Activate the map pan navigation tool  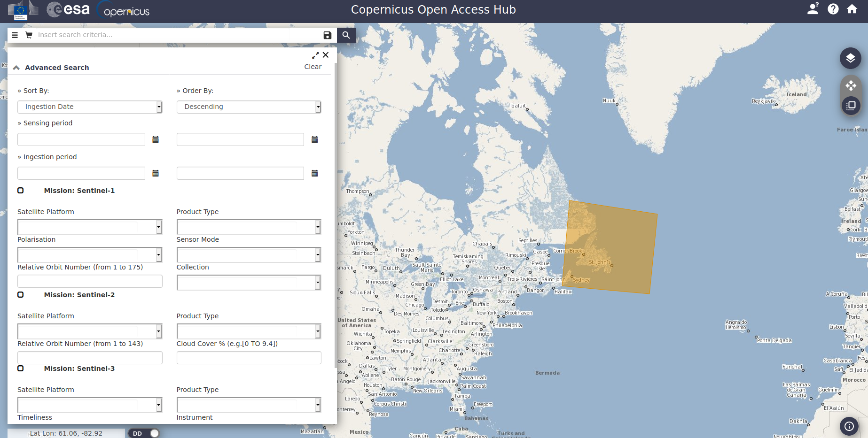850,85
